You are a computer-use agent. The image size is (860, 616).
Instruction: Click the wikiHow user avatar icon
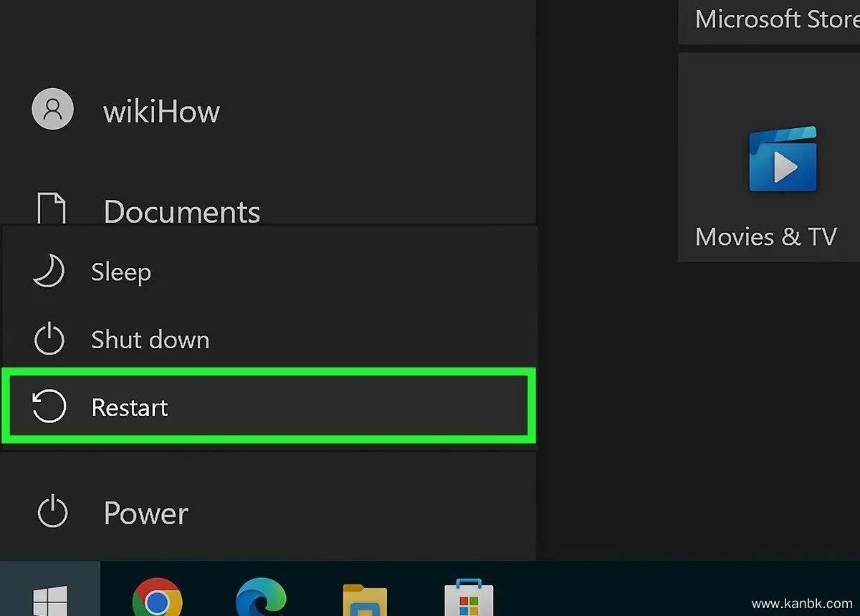coord(52,110)
